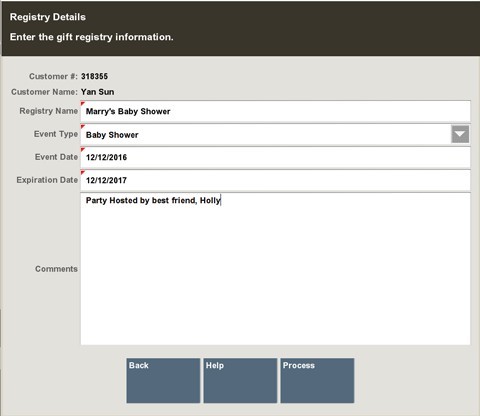Select the Event Type combo box showing Baby Shower

pyautogui.click(x=275, y=134)
